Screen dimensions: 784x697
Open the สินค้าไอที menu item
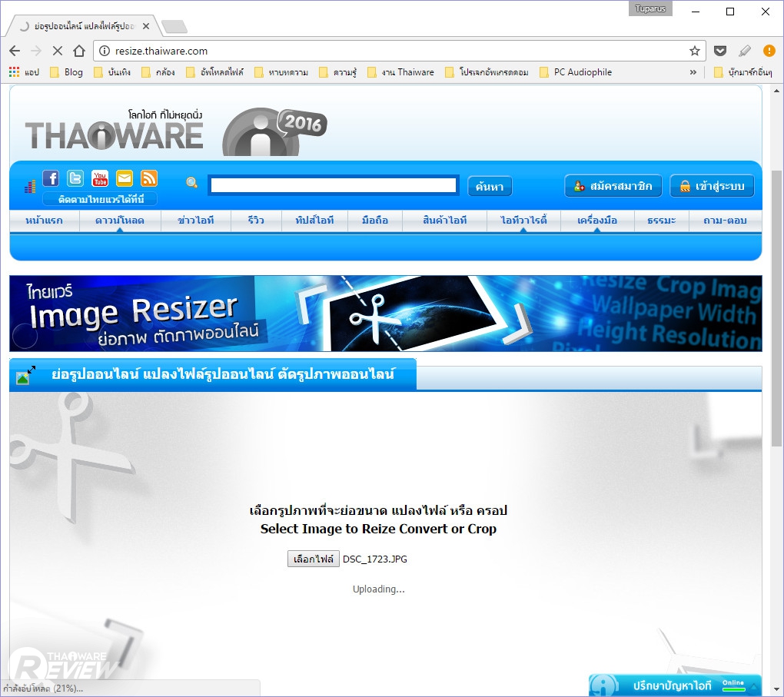[444, 221]
